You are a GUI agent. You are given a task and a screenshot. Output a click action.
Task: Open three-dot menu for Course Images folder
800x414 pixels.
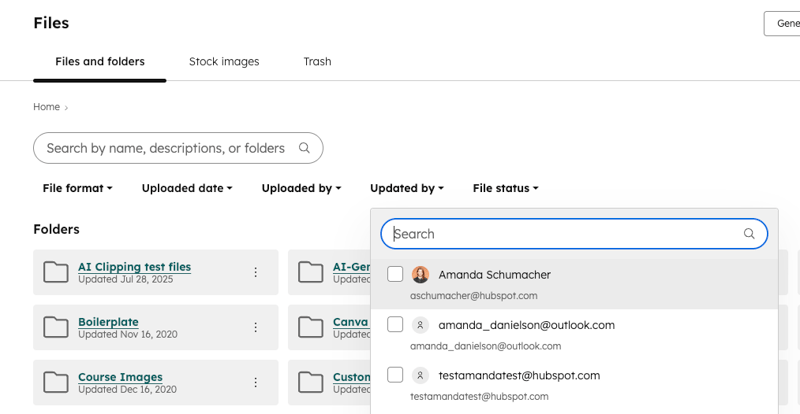pos(256,382)
